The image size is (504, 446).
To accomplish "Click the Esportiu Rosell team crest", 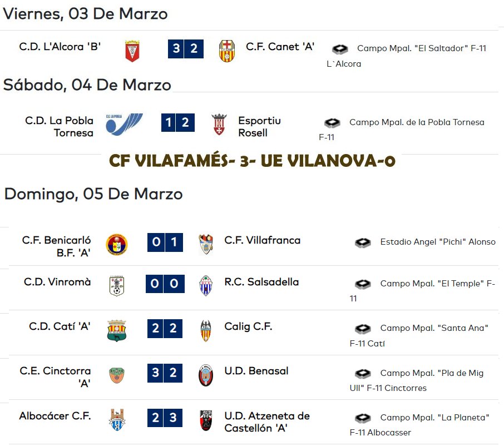I will tap(219, 125).
